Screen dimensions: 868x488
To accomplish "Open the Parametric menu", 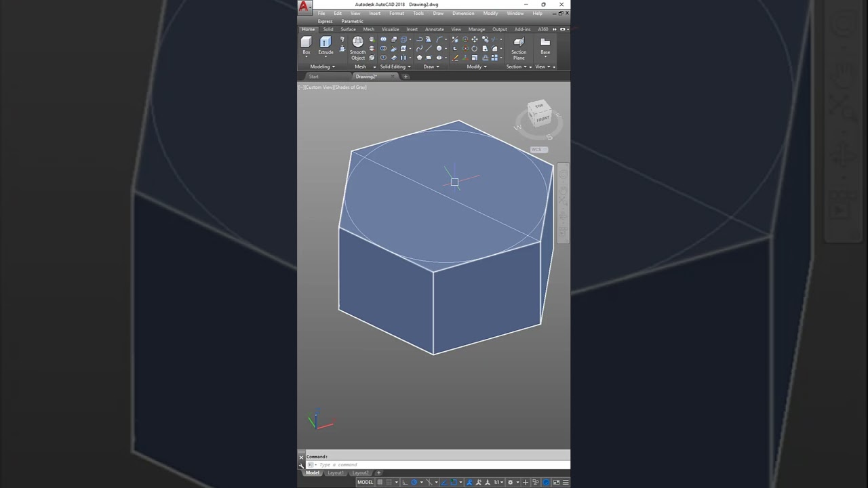I will [352, 21].
